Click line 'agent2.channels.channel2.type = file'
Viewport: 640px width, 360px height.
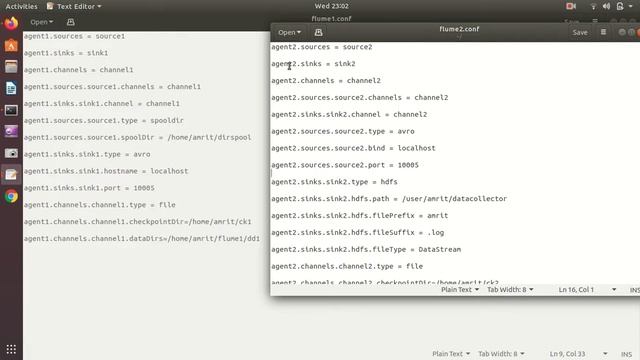point(347,266)
